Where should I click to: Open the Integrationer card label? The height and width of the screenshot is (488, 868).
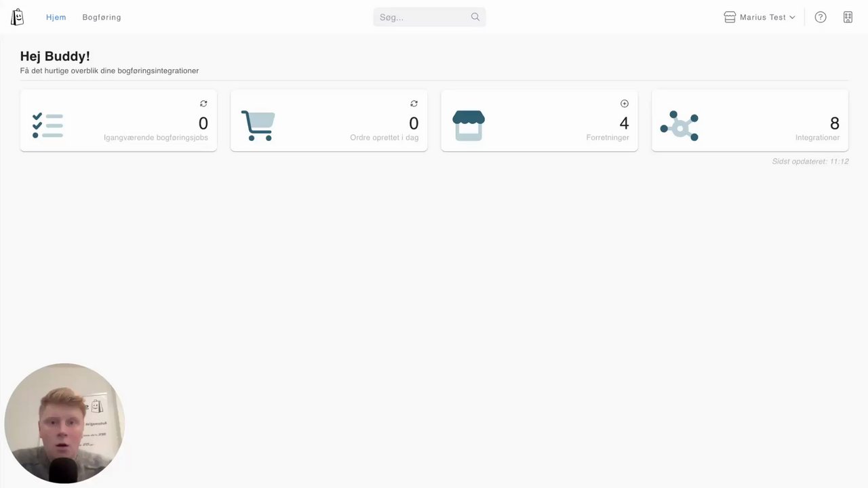[x=818, y=138]
